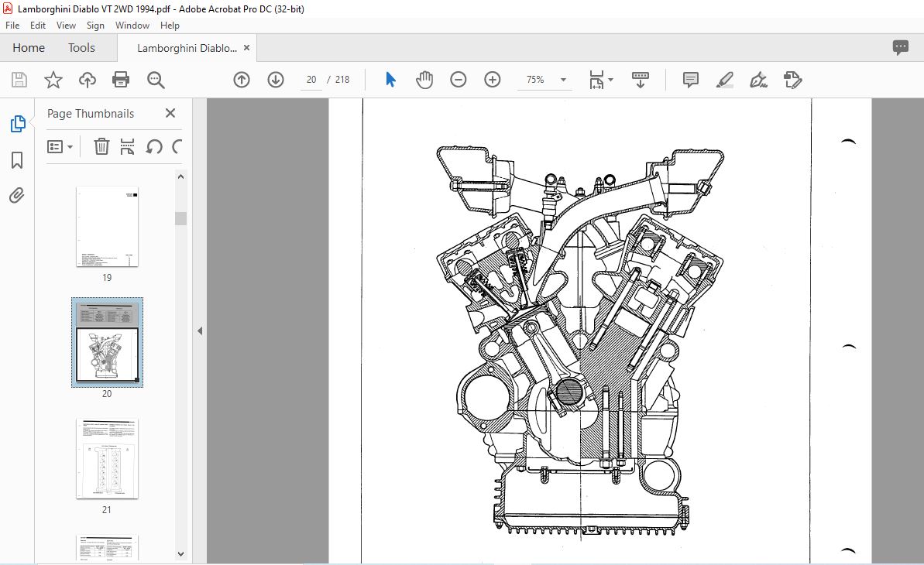Switch to the Home tab

point(29,48)
